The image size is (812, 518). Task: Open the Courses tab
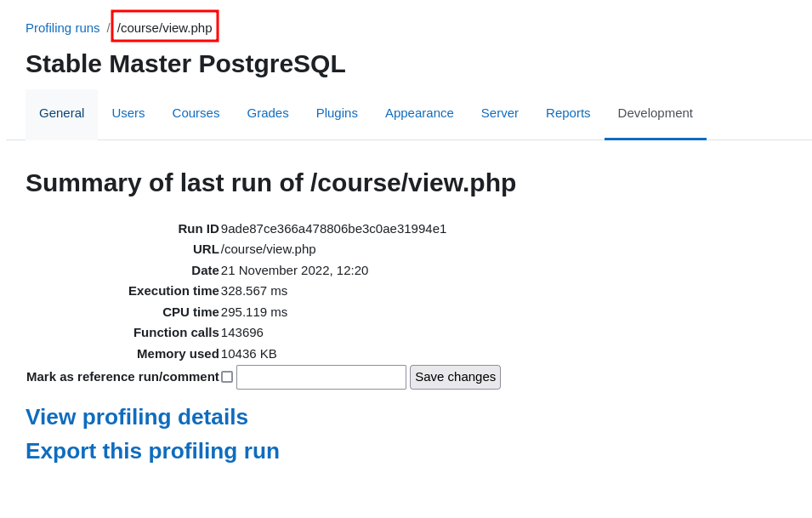(x=196, y=113)
